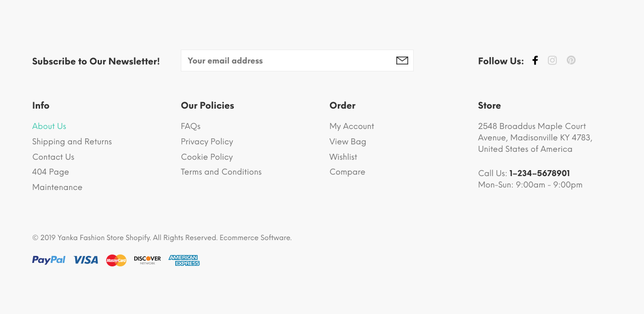This screenshot has width=644, height=314.
Task: Open the FAQs page
Action: coord(191,126)
